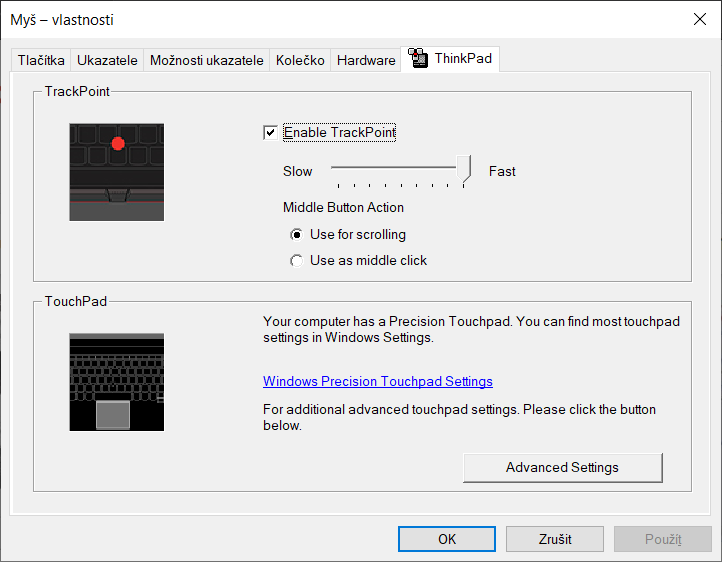The width and height of the screenshot is (722, 562).
Task: Click the ThinkPad tab icon
Action: [418, 59]
